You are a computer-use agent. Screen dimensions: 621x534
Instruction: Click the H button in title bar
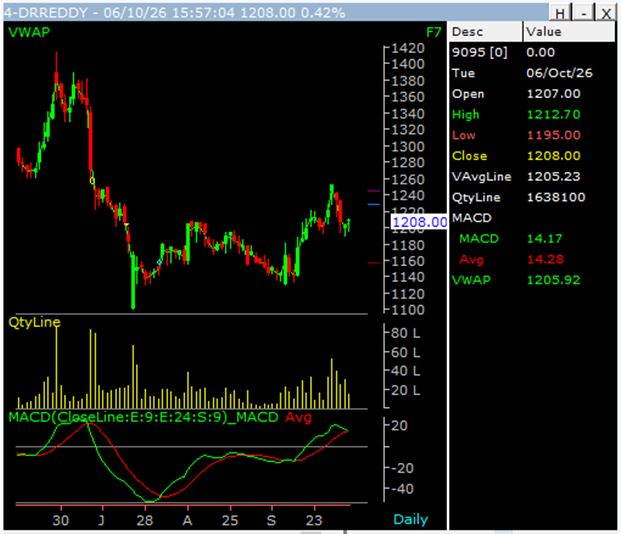tap(560, 13)
